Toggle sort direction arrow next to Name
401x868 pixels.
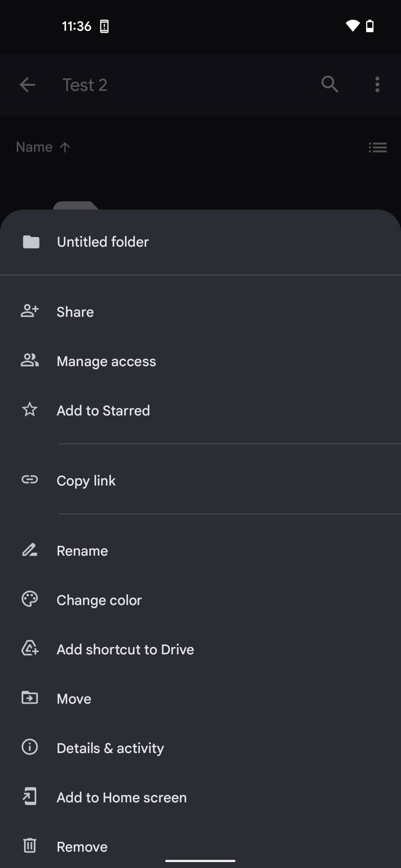[65, 147]
